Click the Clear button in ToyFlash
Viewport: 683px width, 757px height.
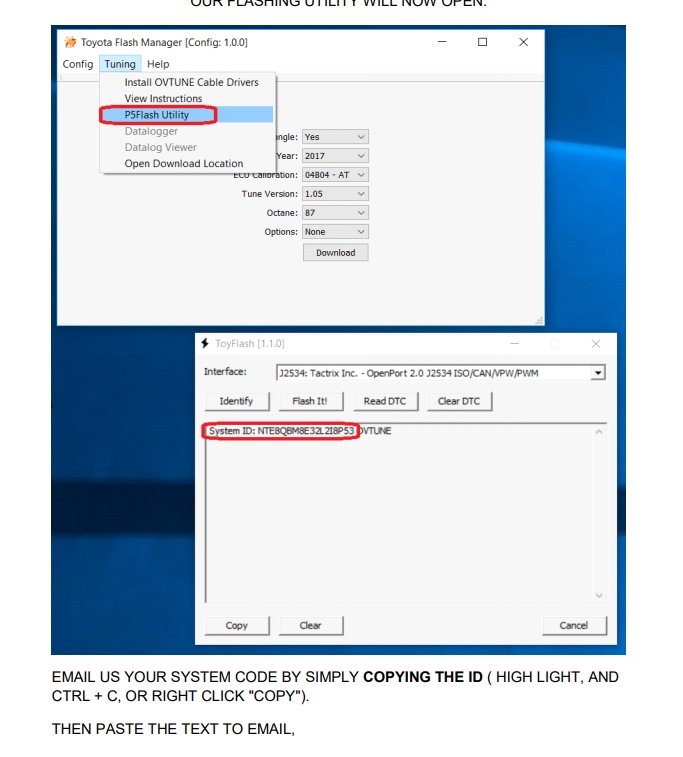tap(310, 626)
